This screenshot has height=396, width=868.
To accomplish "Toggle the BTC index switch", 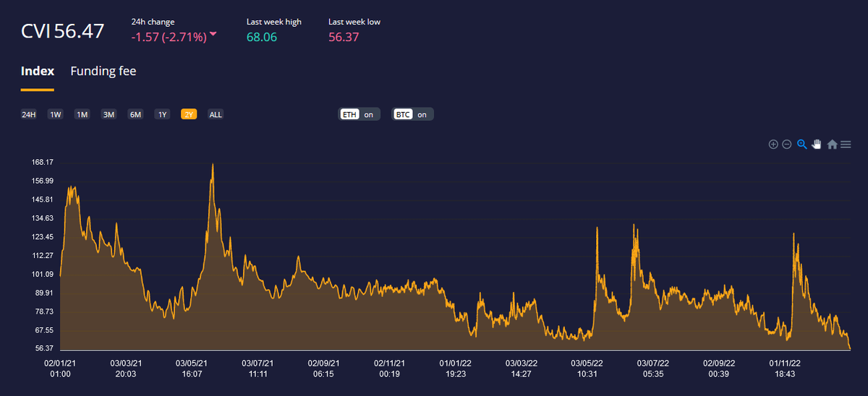I will point(412,114).
